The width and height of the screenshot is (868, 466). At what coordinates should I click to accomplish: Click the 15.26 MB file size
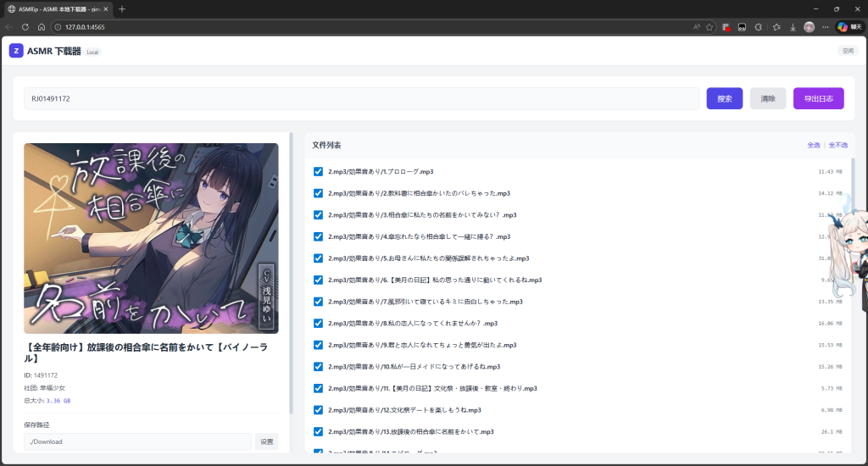pos(830,366)
